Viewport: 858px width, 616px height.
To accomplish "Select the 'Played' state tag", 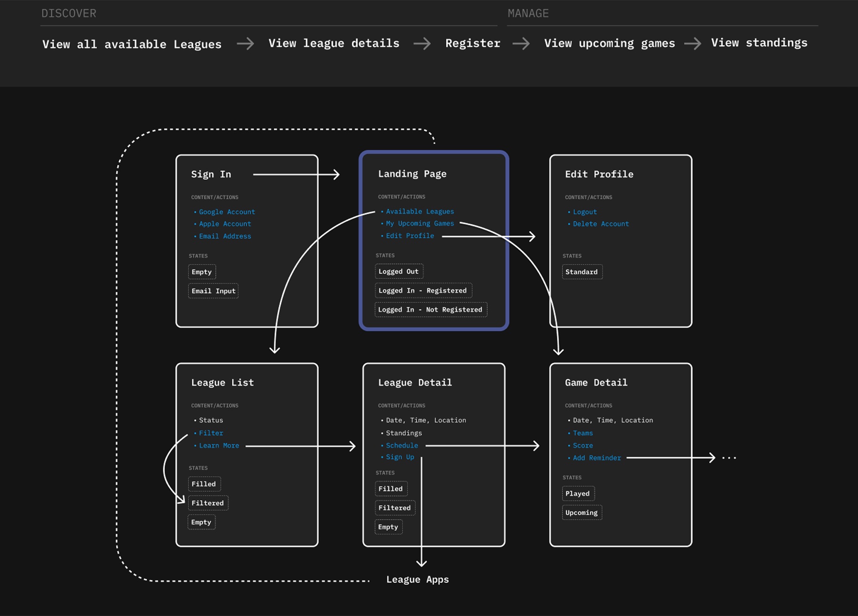I will pos(578,494).
